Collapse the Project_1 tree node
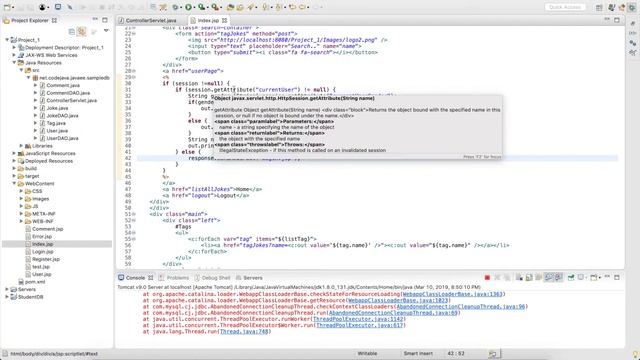The width and height of the screenshot is (640, 360). tap(7, 40)
